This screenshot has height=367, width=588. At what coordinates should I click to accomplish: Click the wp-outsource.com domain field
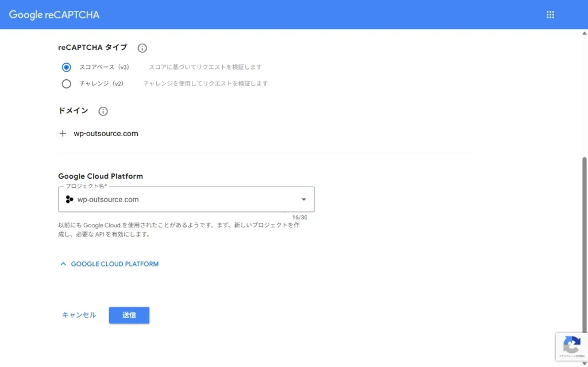(106, 134)
